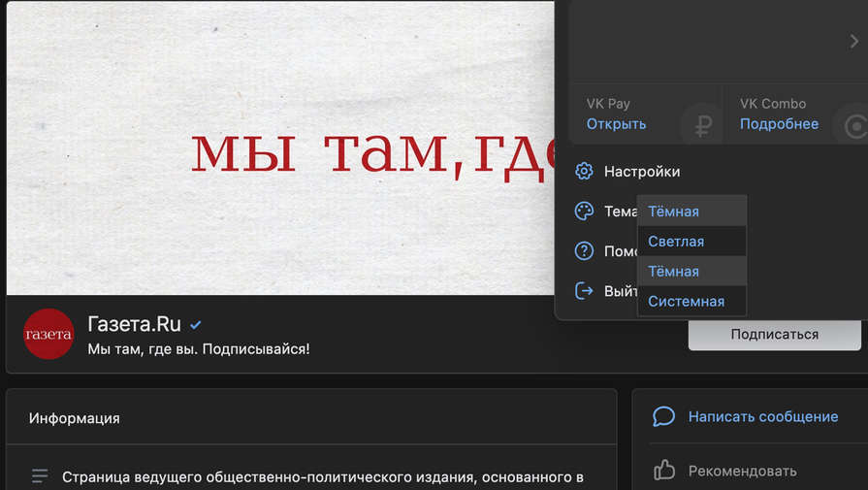Viewport: 868px width, 490px height.
Task: Click Написать сообщение link
Action: 763,416
